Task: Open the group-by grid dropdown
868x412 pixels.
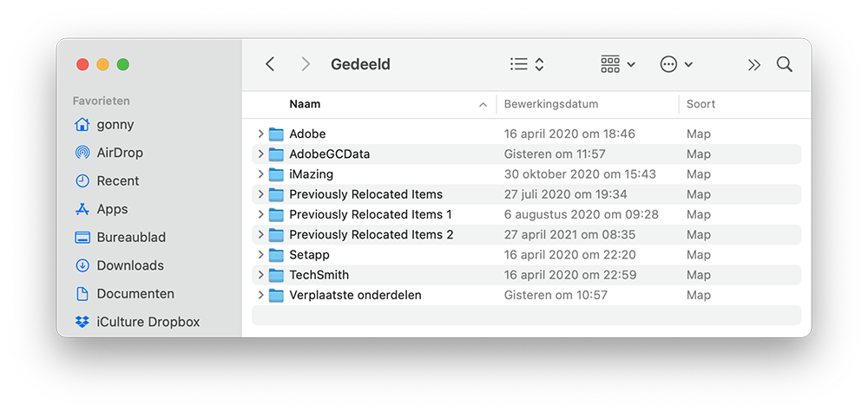Action: (618, 64)
